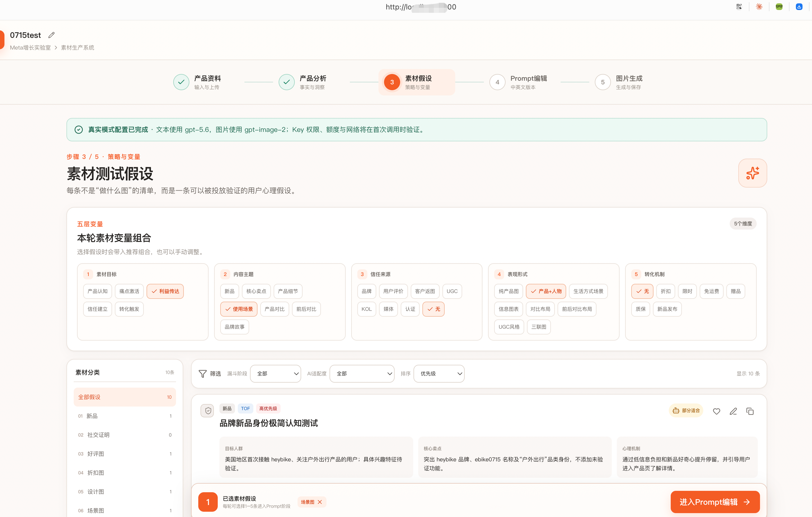Click the 5个维度 badge
This screenshot has height=517, width=812.
[x=743, y=224]
